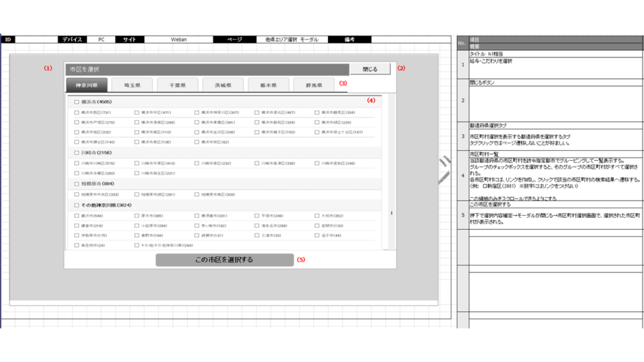Tick the 横浜市西区 (731) checkbox
The image size is (644, 362).
coord(76,113)
